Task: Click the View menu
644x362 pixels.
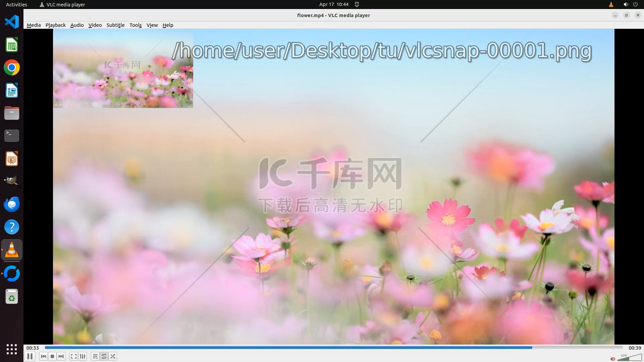Action: (152, 25)
